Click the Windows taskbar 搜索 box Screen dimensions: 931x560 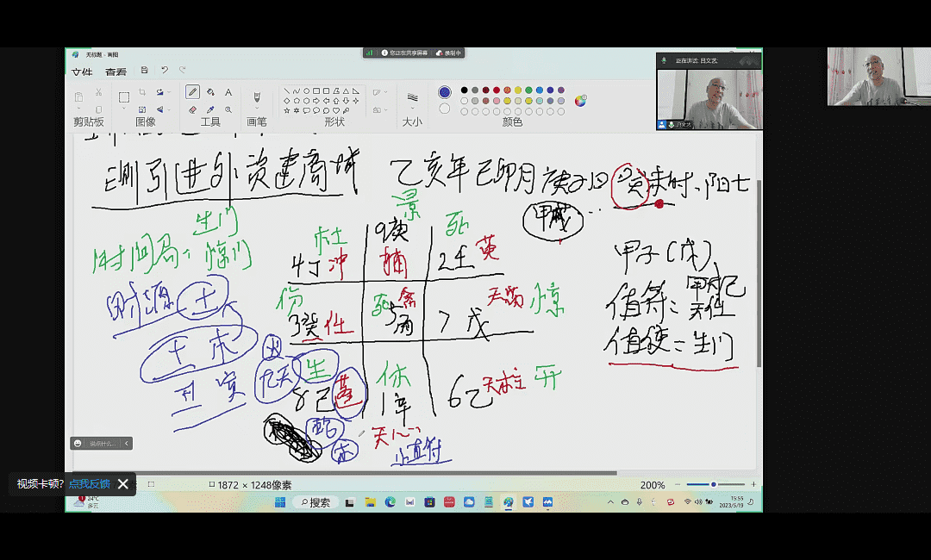[316, 502]
